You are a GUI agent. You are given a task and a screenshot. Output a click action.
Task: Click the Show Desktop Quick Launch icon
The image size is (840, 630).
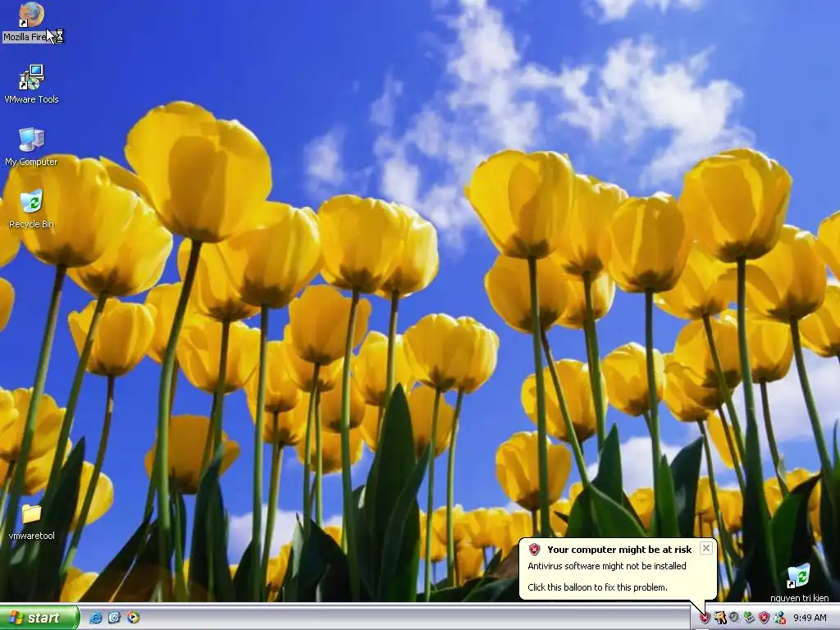point(115,618)
